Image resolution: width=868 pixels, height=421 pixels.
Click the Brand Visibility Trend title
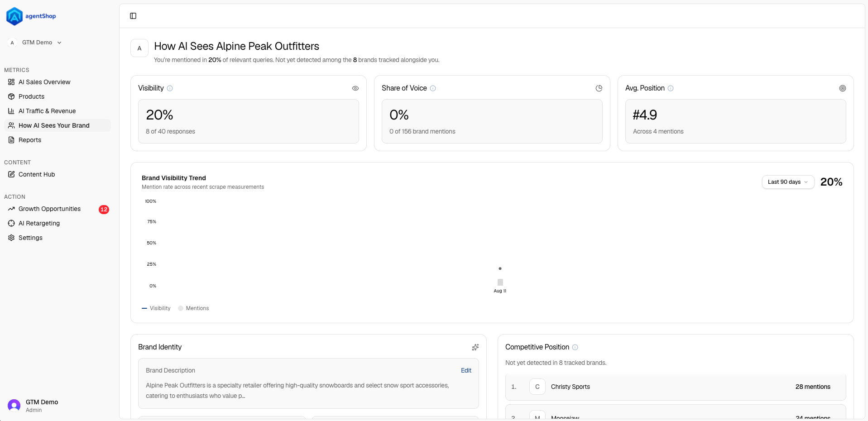[x=174, y=178]
